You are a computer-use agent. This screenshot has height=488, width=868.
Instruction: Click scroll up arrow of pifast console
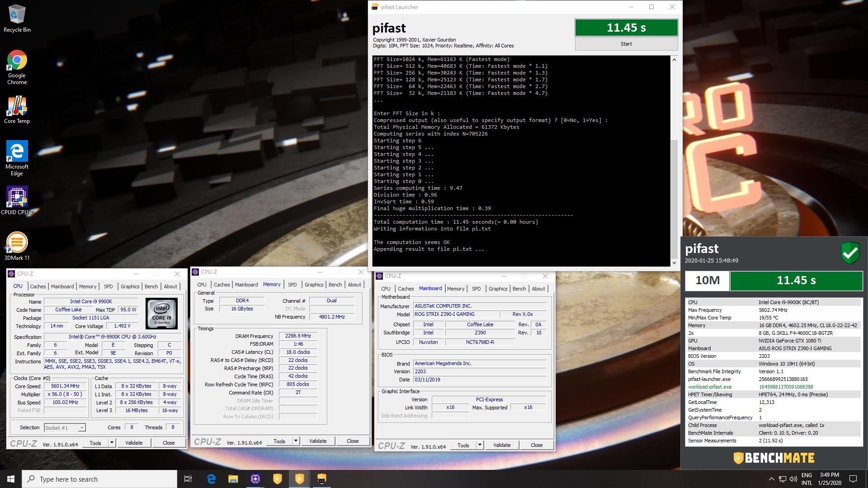[674, 60]
